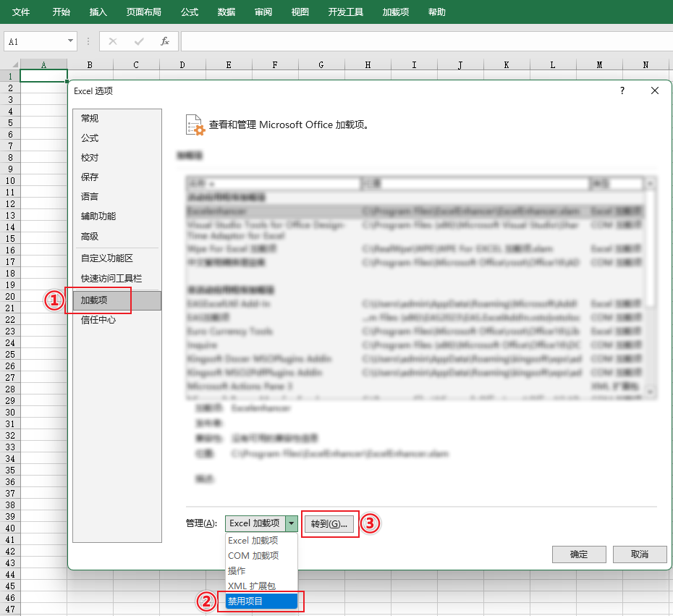Open the 开发工具 ribbon tab
The width and height of the screenshot is (673, 616).
pos(345,12)
